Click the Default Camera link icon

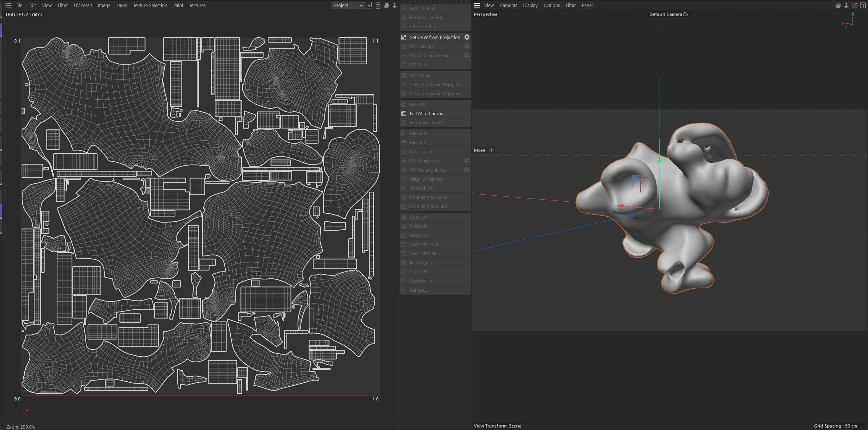[686, 14]
